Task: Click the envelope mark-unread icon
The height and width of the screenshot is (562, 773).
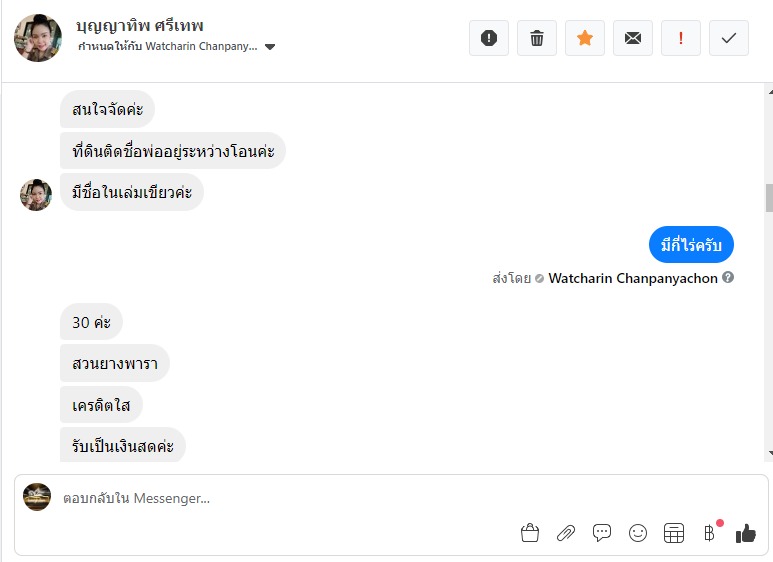Action: [x=633, y=38]
